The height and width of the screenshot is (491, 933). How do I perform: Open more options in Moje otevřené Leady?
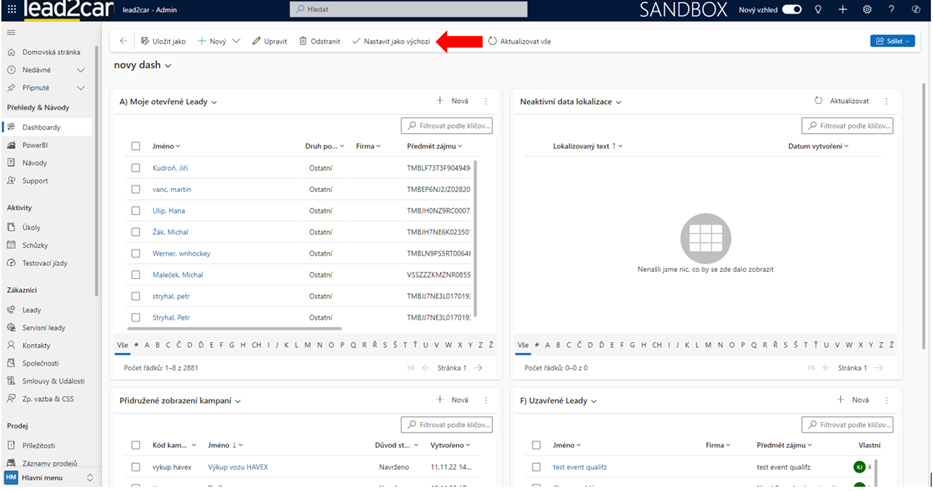[x=486, y=101]
